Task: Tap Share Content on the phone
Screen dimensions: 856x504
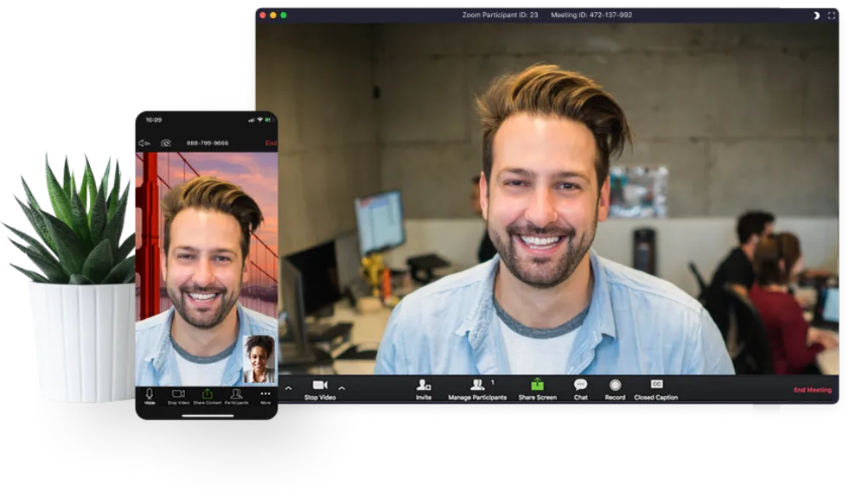Action: pyautogui.click(x=207, y=395)
